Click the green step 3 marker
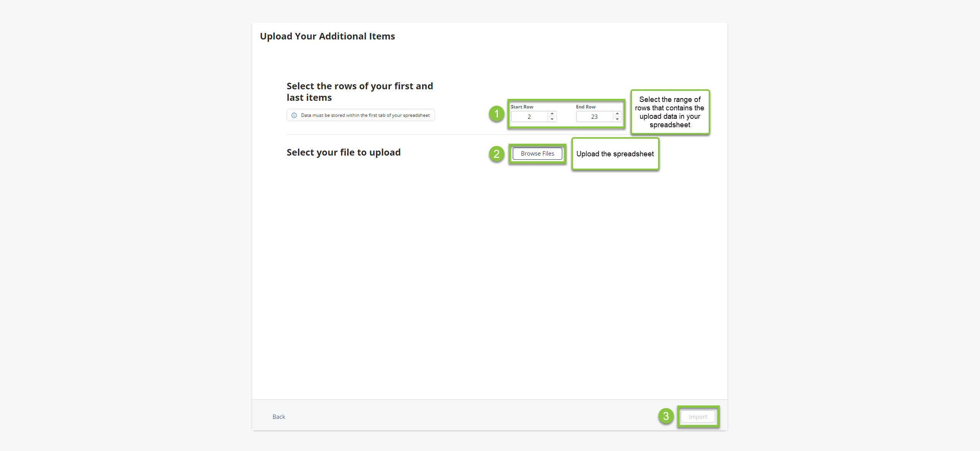Screen dimensions: 980x451 [666, 416]
